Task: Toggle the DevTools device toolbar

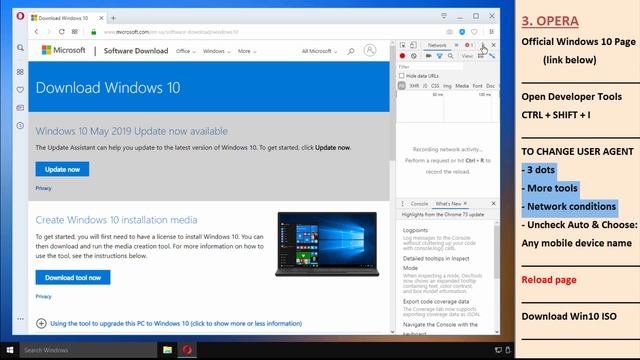Action: [x=413, y=45]
